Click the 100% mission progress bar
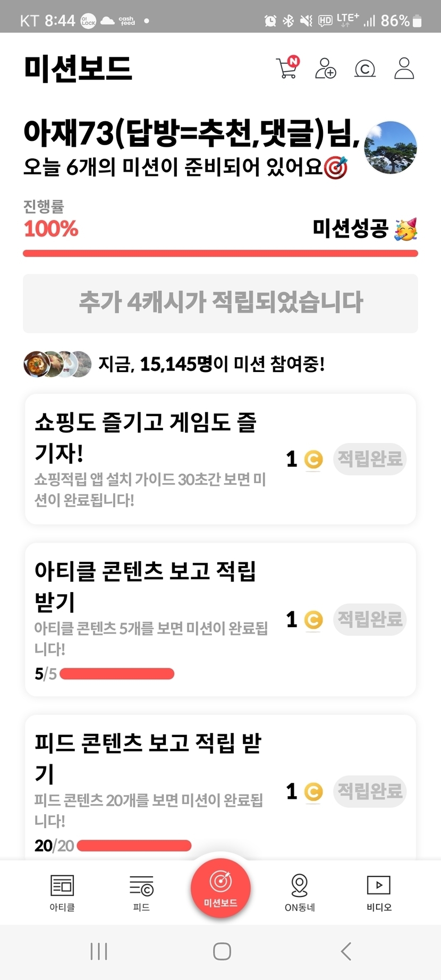This screenshot has height=980, width=441. [x=220, y=254]
